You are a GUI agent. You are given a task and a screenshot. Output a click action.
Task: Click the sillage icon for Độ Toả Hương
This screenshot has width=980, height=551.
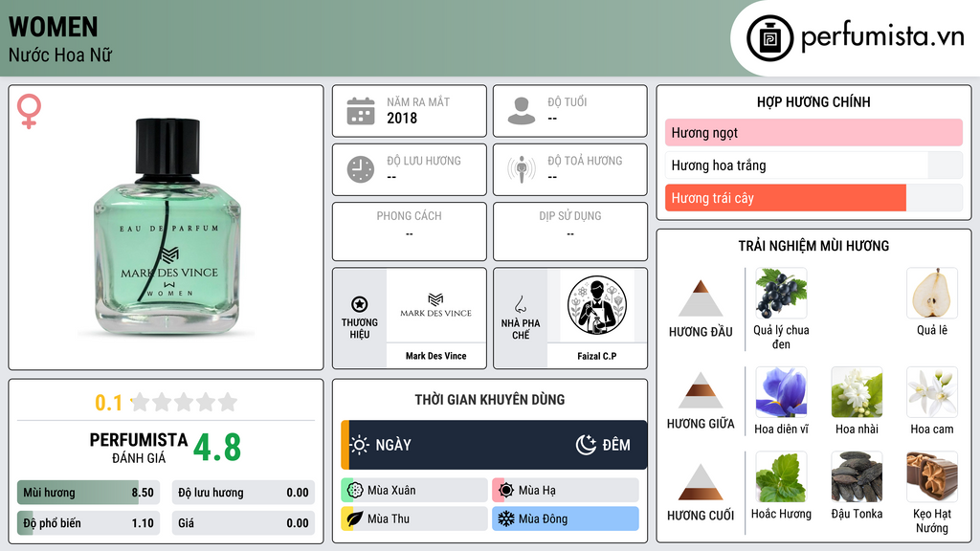tap(522, 169)
